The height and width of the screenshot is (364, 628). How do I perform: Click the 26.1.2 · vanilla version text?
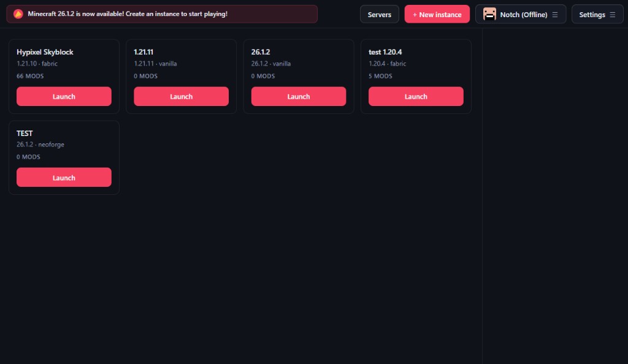(270, 64)
